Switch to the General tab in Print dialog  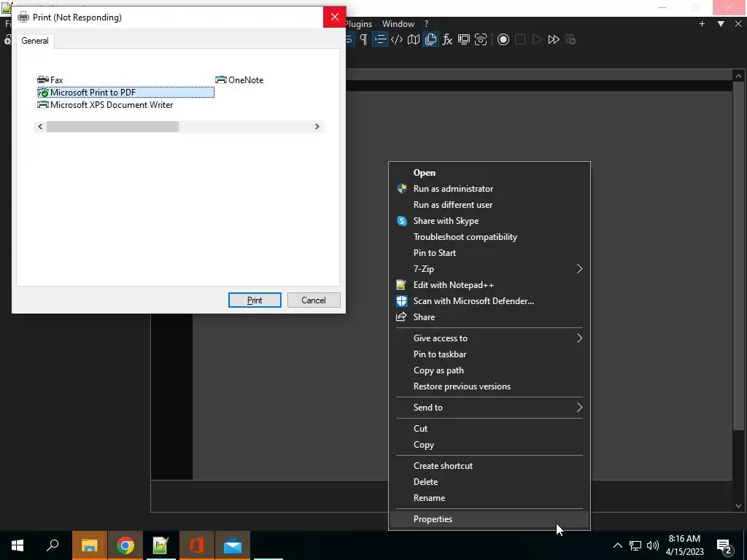click(35, 41)
